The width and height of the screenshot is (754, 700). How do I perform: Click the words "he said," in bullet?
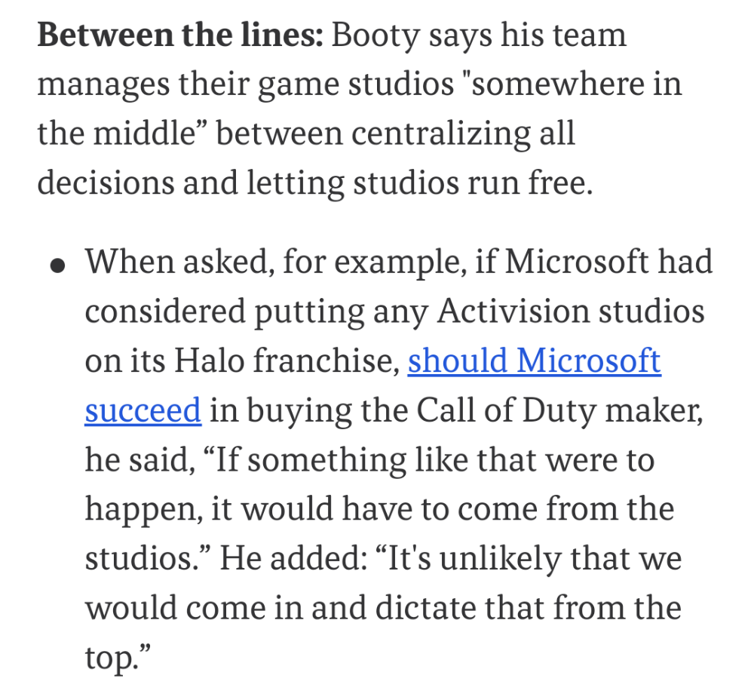[x=140, y=460]
